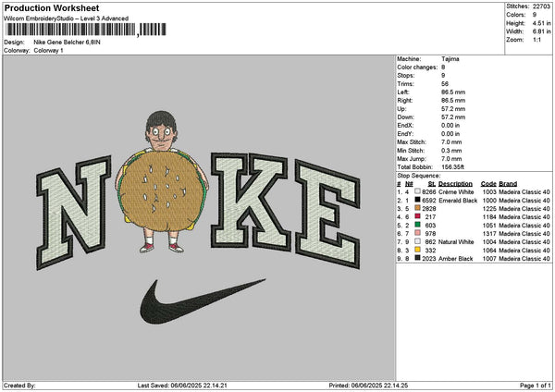This screenshot has width=555, height=392.
Task: Click the Emerald Black color swatch
Action: coord(417,201)
